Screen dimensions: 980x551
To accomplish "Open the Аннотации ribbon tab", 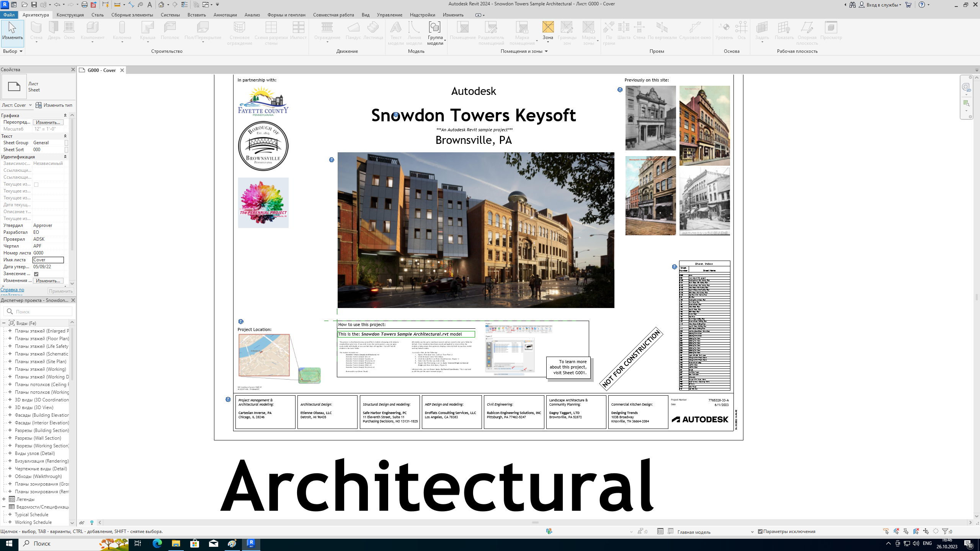I will click(225, 15).
